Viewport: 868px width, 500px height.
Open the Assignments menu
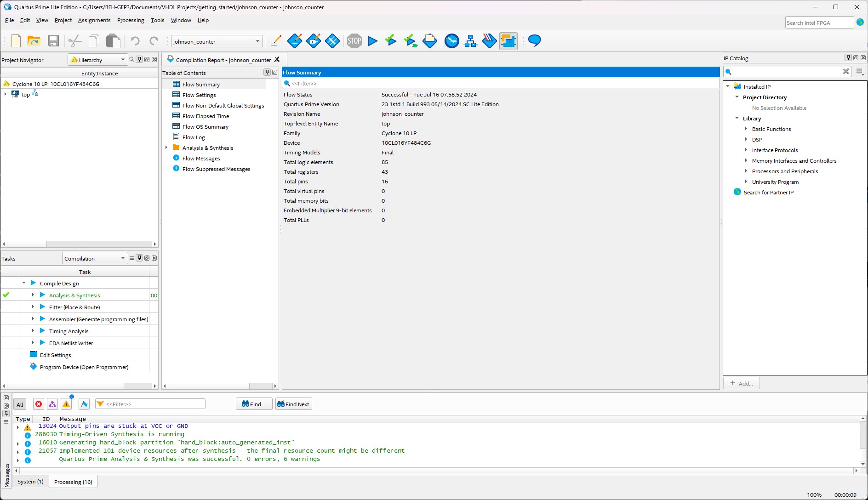click(94, 20)
